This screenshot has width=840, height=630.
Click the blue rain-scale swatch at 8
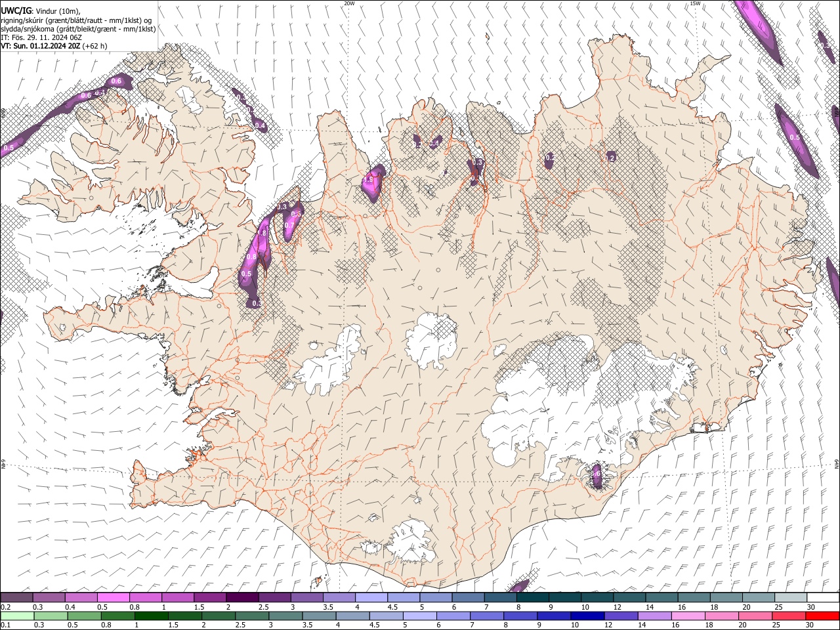[520, 616]
